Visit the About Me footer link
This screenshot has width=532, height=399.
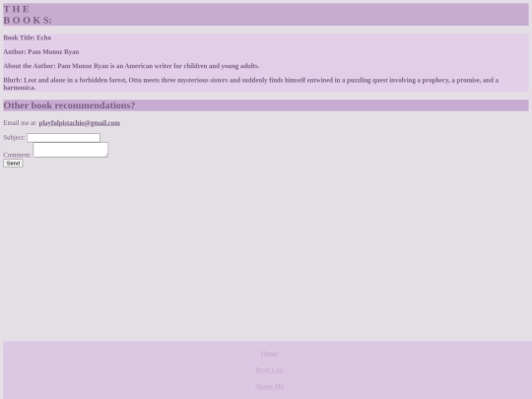click(269, 386)
